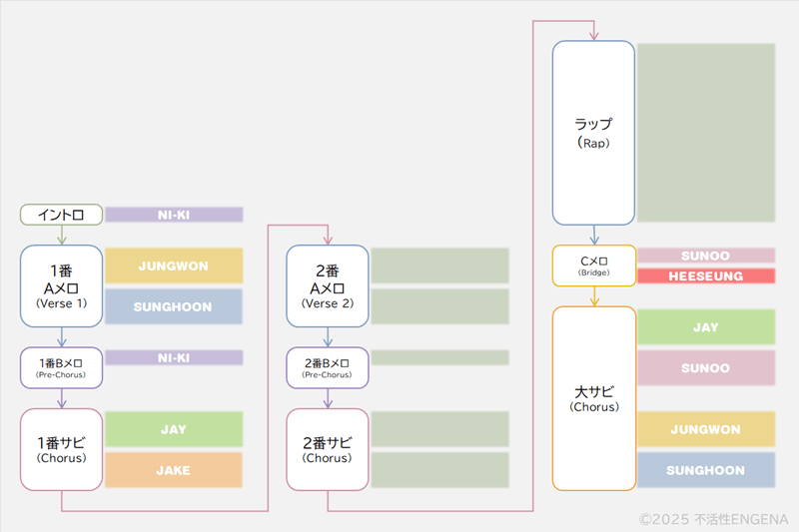Click the pink SUNOO label beside Cメロ

[706, 256]
